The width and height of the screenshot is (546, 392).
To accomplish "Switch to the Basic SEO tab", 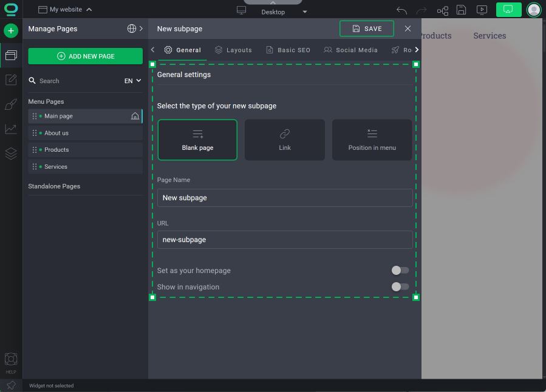I will tap(288, 50).
